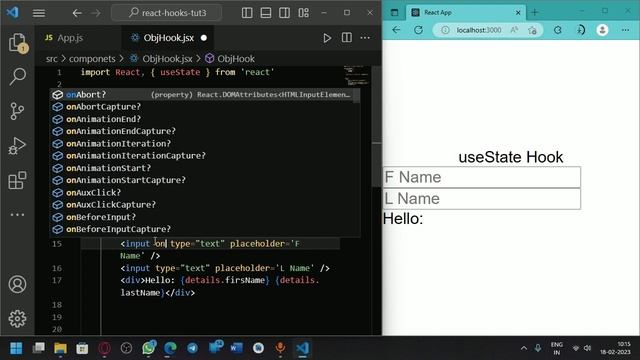Open the browser profile avatar
Image resolution: width=640 pixels, height=360 pixels.
click(x=602, y=30)
